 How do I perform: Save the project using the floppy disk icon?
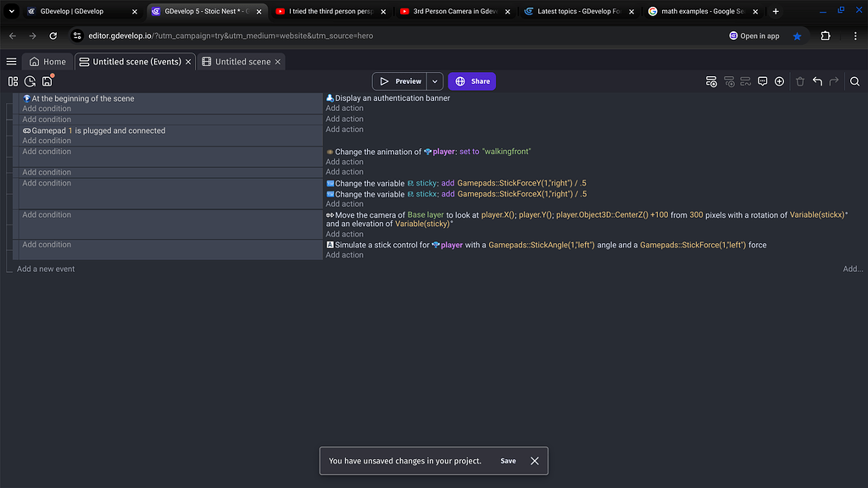[47, 80]
